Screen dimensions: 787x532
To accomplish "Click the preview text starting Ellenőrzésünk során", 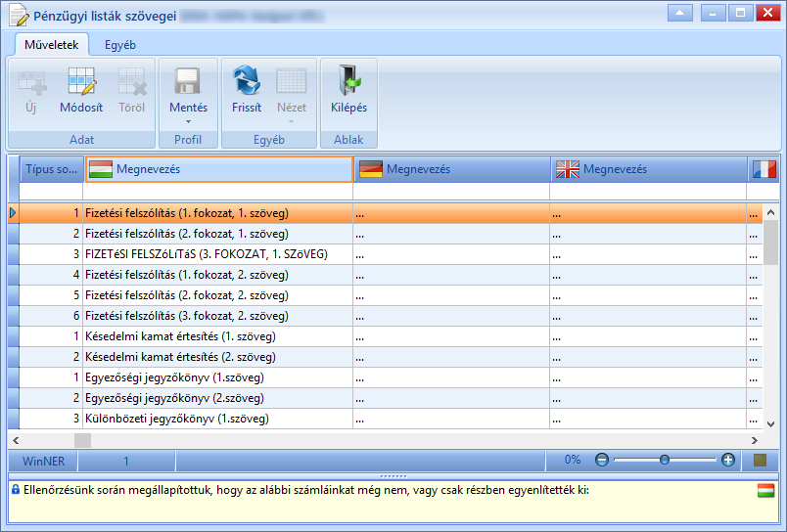I will pyautogui.click(x=306, y=490).
